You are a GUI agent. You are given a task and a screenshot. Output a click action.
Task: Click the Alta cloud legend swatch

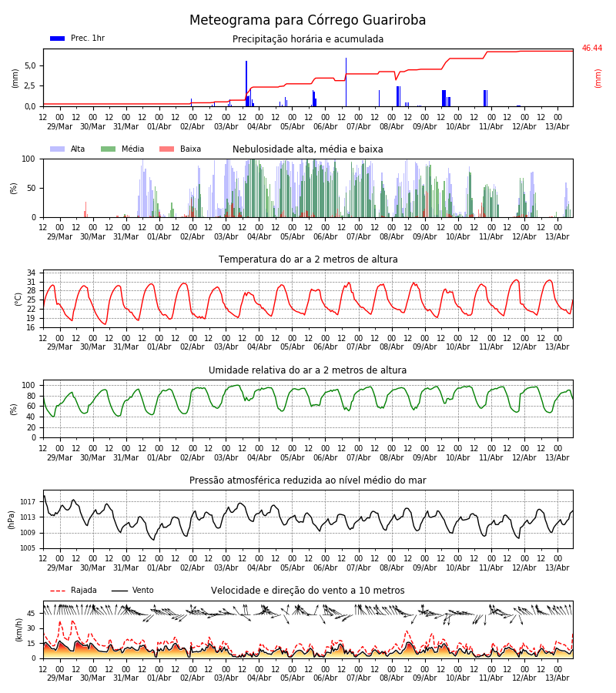[58, 149]
